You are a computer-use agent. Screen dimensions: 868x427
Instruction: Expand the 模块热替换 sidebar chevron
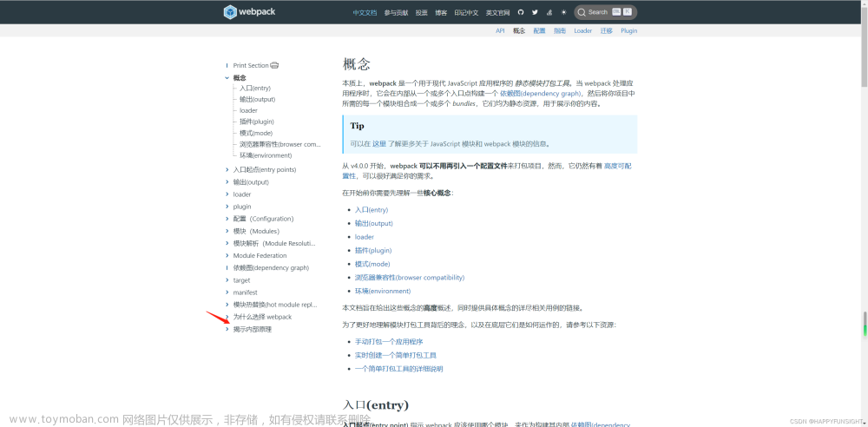click(227, 304)
